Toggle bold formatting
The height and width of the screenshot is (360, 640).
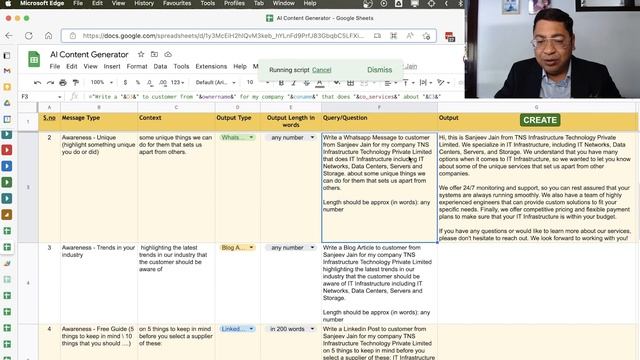coord(281,83)
